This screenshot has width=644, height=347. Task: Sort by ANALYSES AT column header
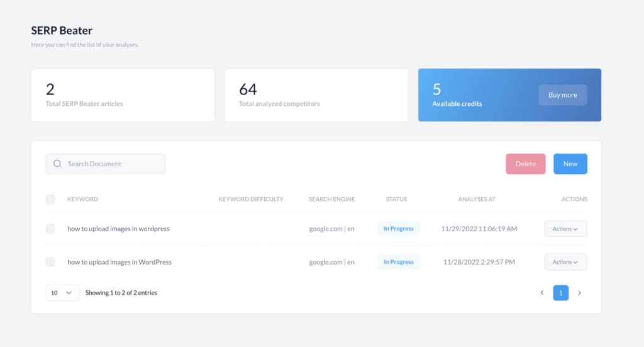[477, 200]
